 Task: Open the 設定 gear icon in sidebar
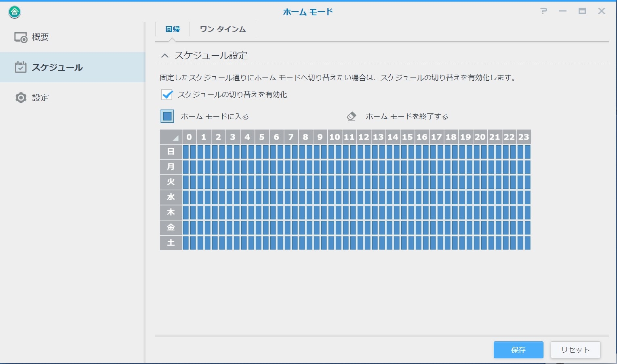pos(21,98)
